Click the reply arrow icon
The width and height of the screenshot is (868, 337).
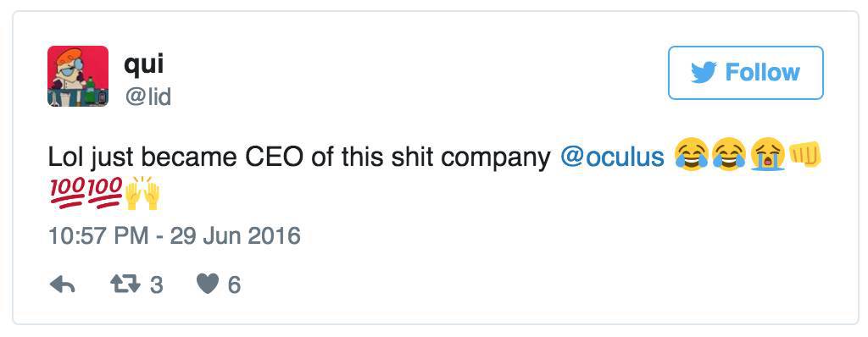pyautogui.click(x=62, y=285)
